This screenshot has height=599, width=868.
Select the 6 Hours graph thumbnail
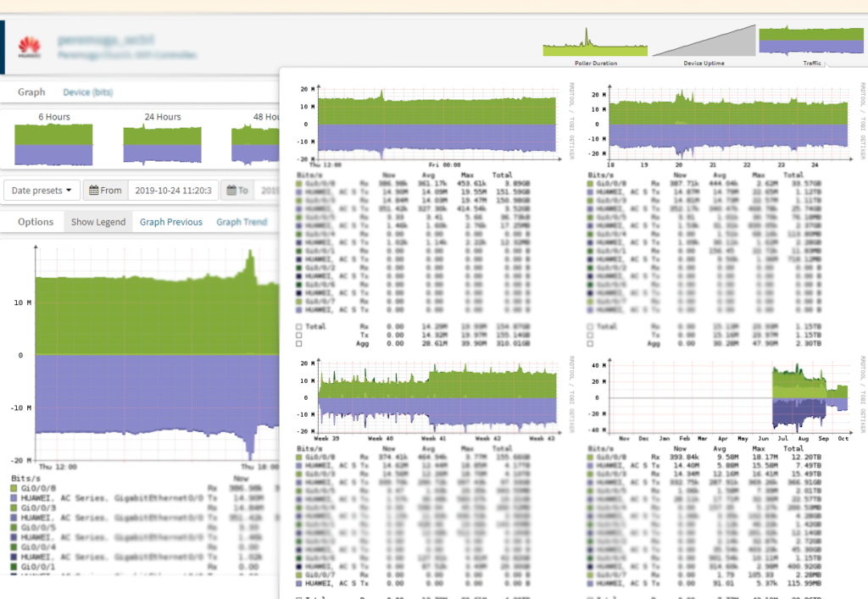pos(54,144)
